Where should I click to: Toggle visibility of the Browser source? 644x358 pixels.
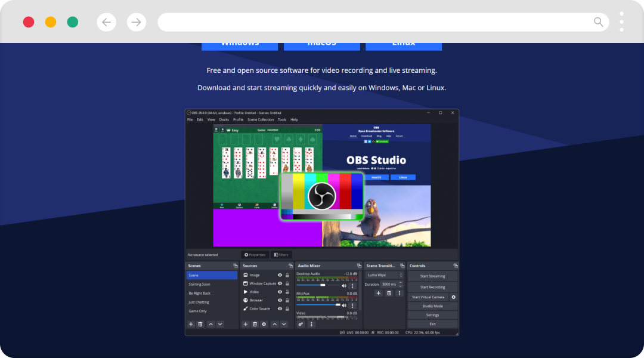(x=280, y=301)
